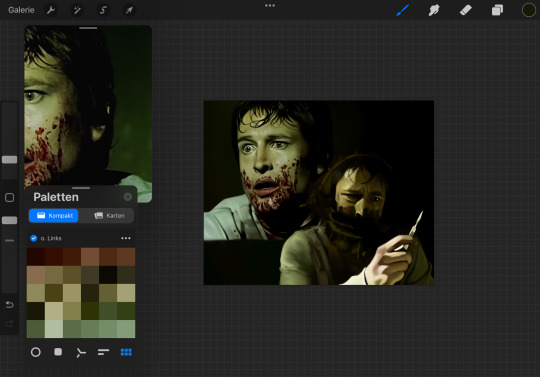Close the Paletten panel
The width and height of the screenshot is (540, 377).
(x=128, y=197)
